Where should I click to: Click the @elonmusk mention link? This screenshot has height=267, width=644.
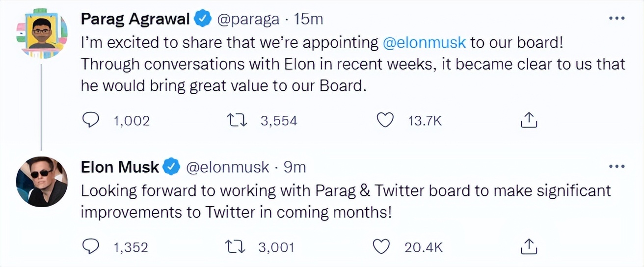click(424, 43)
